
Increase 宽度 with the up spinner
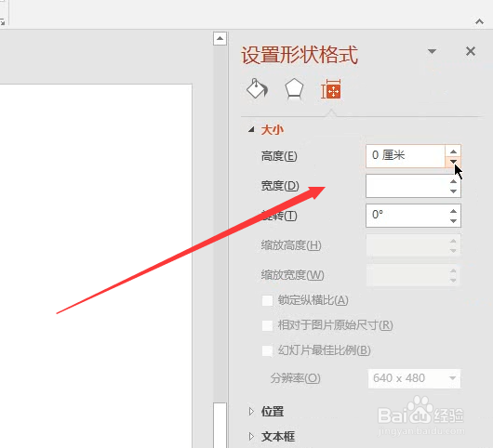click(453, 181)
